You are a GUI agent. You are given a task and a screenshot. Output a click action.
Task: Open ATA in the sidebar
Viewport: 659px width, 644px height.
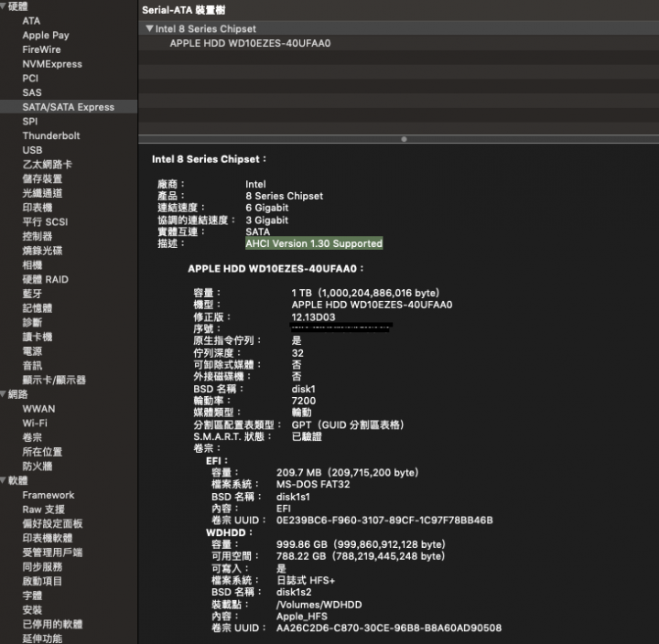coord(31,21)
